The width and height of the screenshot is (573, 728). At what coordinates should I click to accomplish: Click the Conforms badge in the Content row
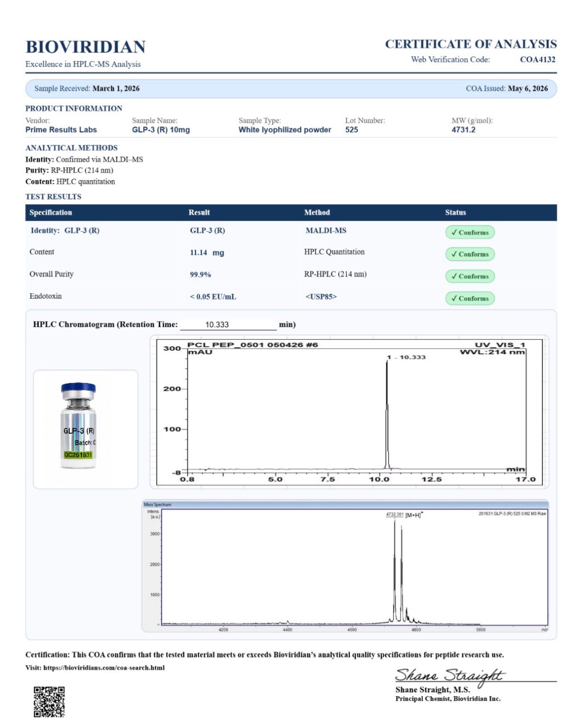click(x=470, y=254)
